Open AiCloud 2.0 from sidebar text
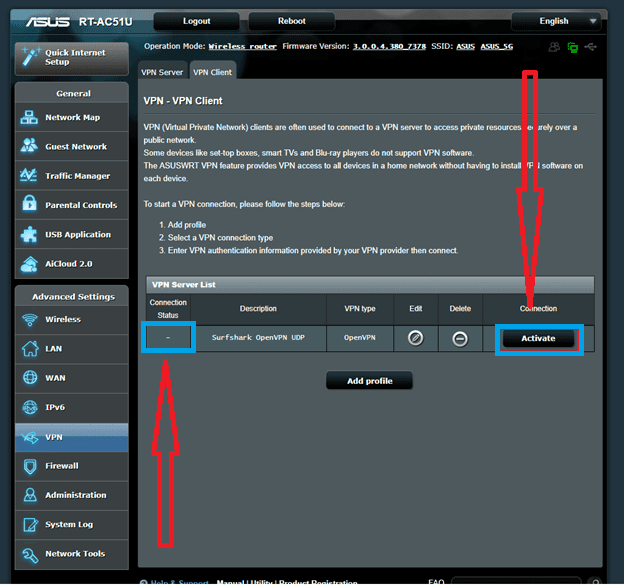The width and height of the screenshot is (624, 587). pyautogui.click(x=69, y=264)
